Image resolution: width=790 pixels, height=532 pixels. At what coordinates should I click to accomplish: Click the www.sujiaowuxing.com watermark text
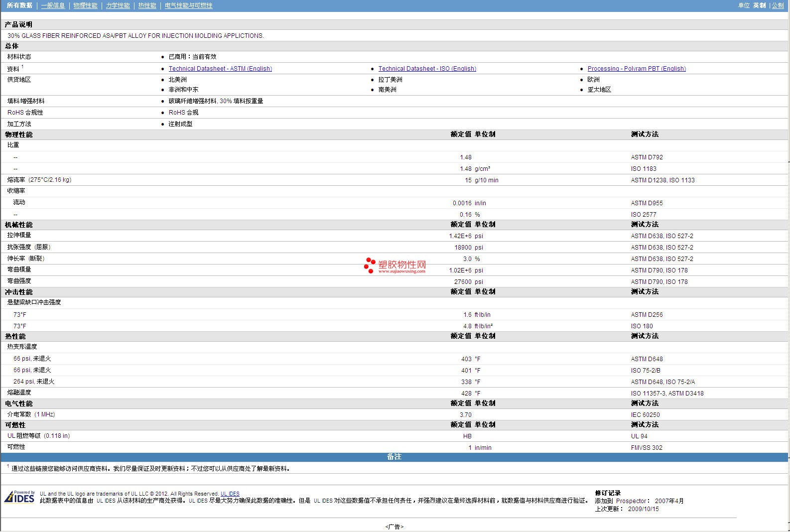tap(401, 271)
